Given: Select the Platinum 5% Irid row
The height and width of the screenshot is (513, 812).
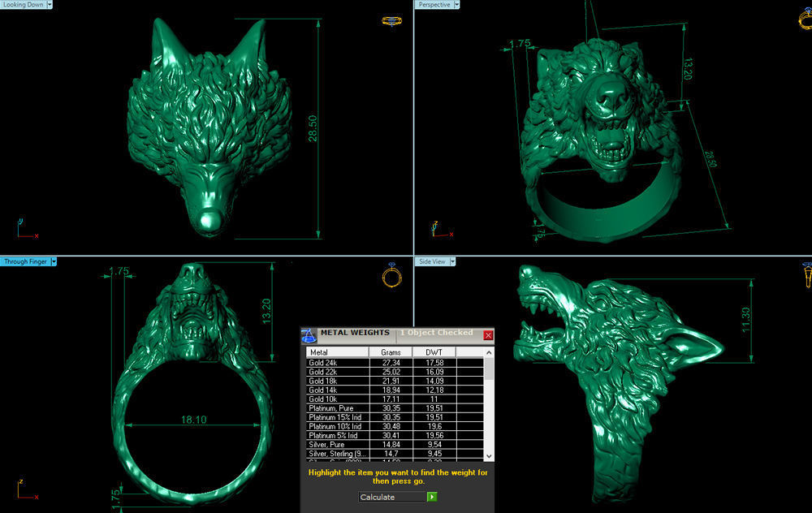Looking at the screenshot, I should click(x=395, y=435).
